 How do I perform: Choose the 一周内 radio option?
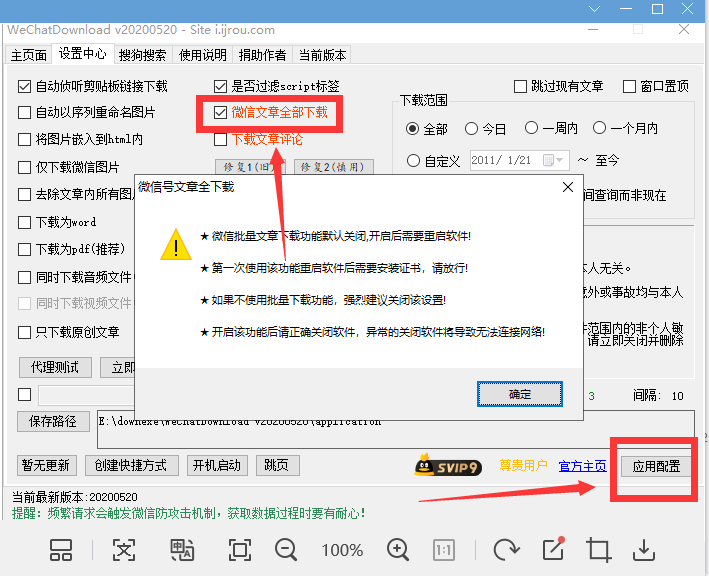531,128
